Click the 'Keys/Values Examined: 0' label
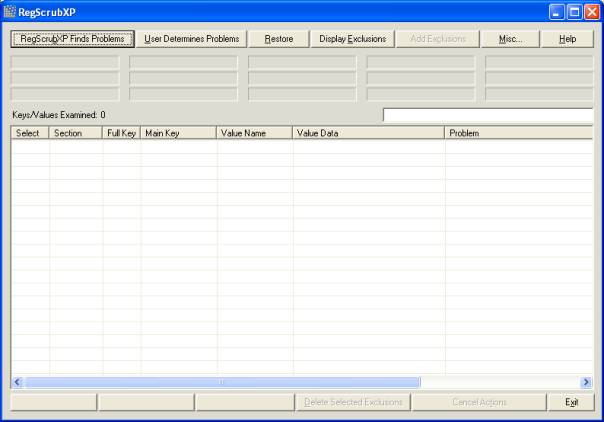 59,115
